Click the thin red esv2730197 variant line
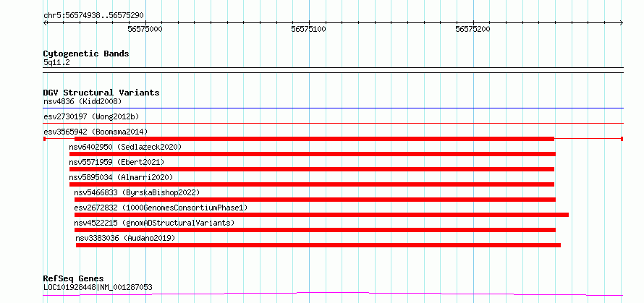This screenshot has height=303, width=644. [x=333, y=123]
